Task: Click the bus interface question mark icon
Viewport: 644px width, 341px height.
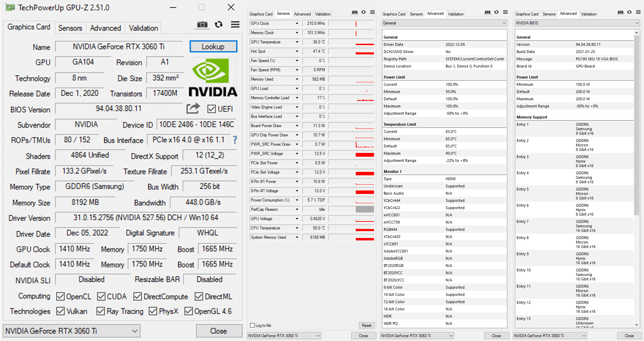Action: (x=235, y=139)
